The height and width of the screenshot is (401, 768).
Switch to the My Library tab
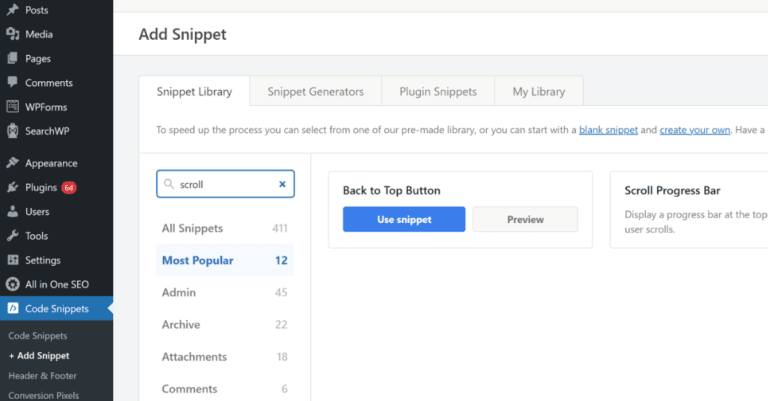(x=539, y=91)
